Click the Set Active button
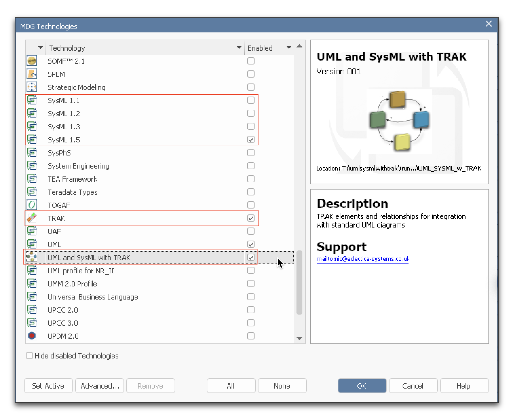 [48, 386]
